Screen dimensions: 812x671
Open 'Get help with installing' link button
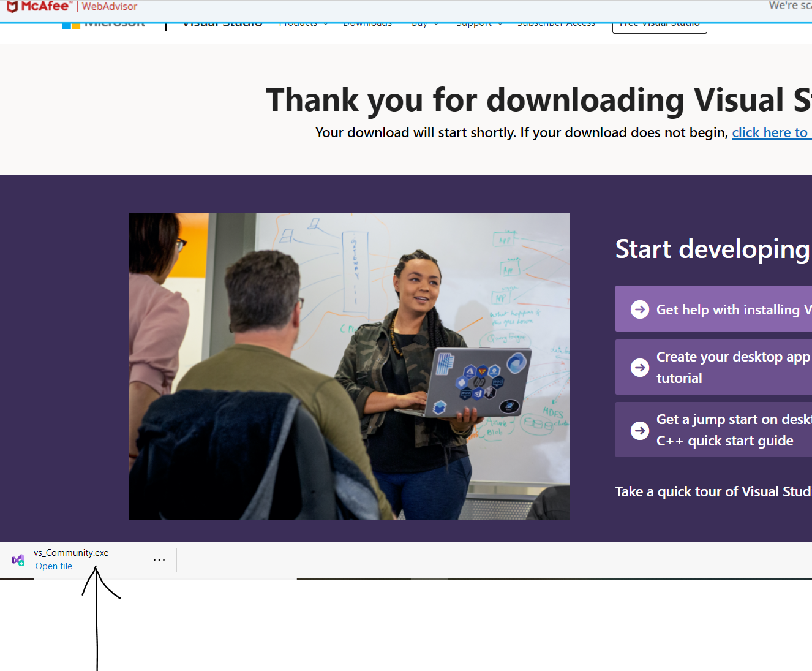tap(713, 309)
